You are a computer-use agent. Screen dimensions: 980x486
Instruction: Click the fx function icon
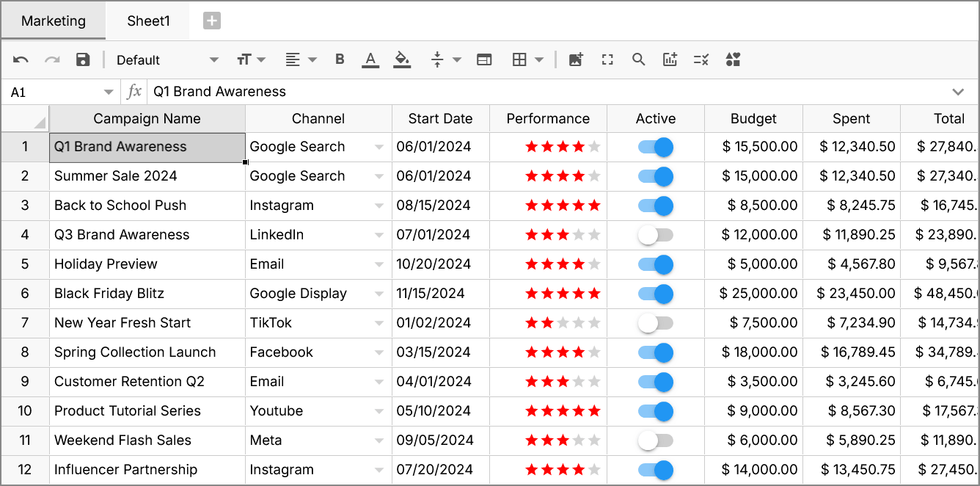point(134,92)
